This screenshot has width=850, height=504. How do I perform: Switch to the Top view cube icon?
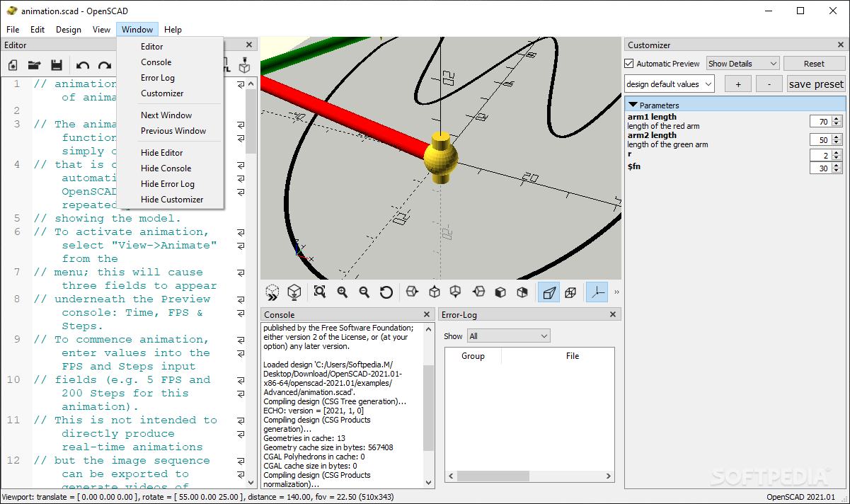point(435,292)
